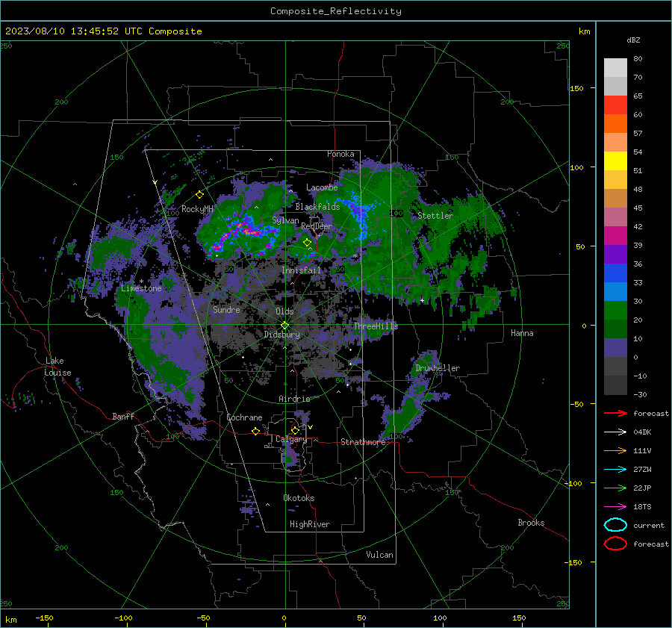This screenshot has height=628, width=672.
Task: Click the 2023/08/10 13:45:52 UTC timestamp
Action: (73, 31)
